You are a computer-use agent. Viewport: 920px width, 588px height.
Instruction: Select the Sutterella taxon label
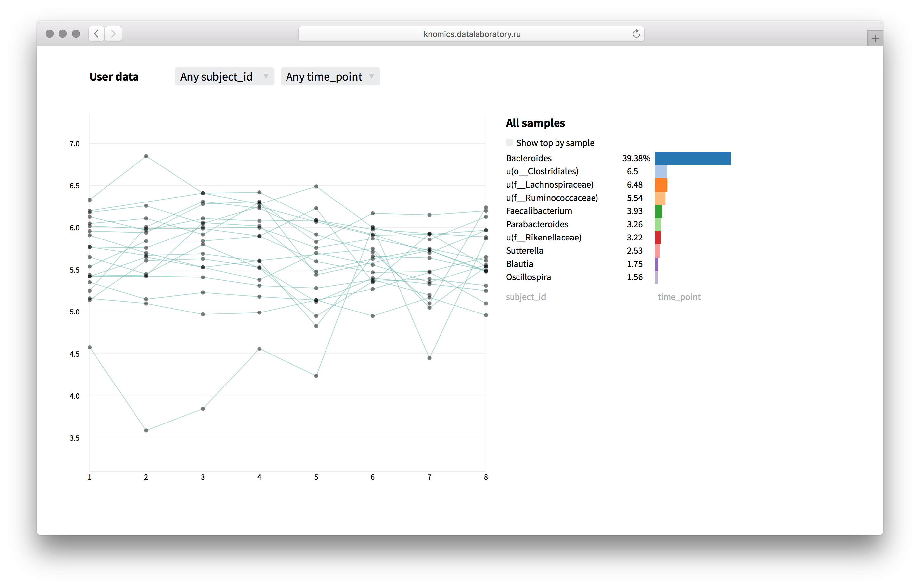[524, 251]
